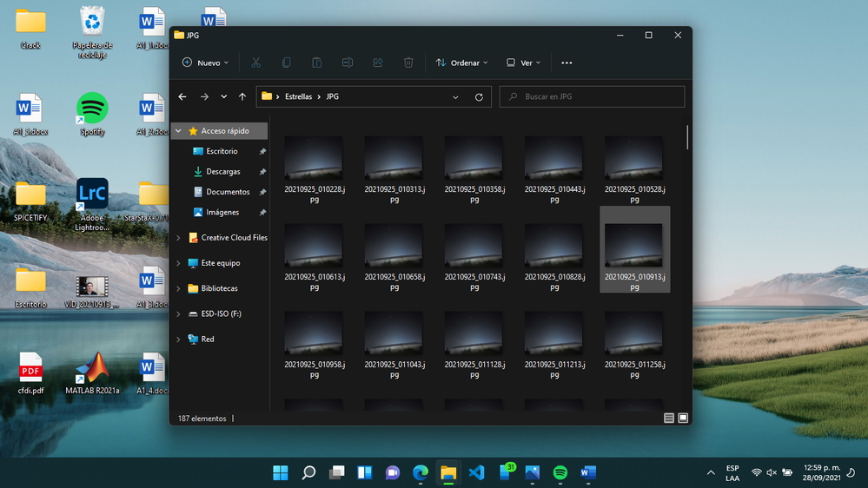Select the Spotify desktop shortcut
Screen dimensions: 868x488
[92, 114]
